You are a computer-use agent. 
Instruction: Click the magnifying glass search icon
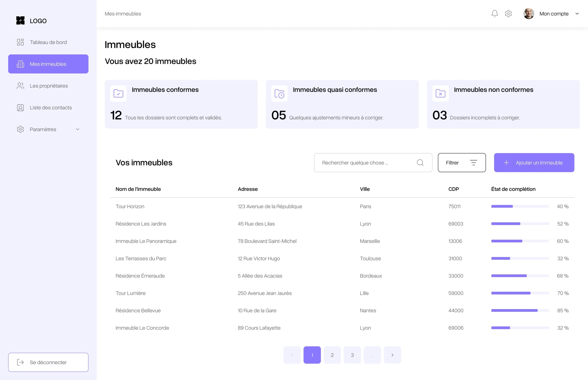[420, 163]
